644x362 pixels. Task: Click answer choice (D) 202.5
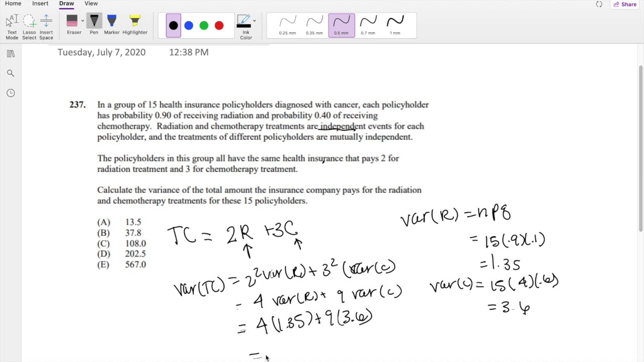(x=122, y=254)
